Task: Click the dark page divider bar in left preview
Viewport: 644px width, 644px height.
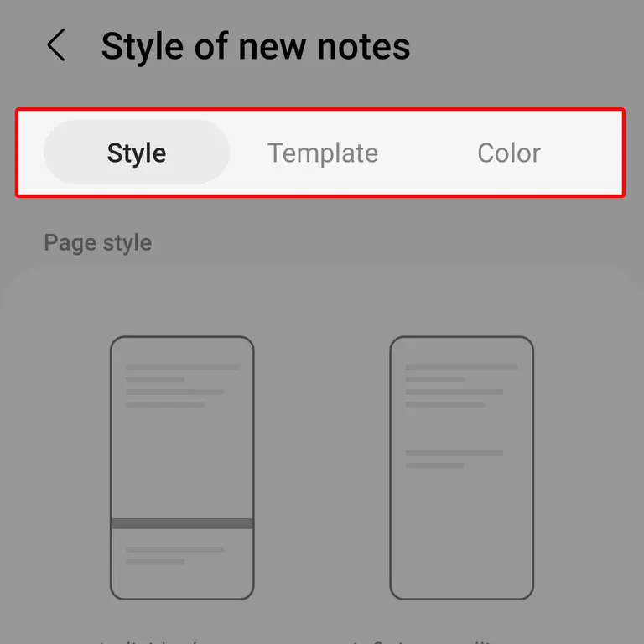Action: (x=182, y=523)
